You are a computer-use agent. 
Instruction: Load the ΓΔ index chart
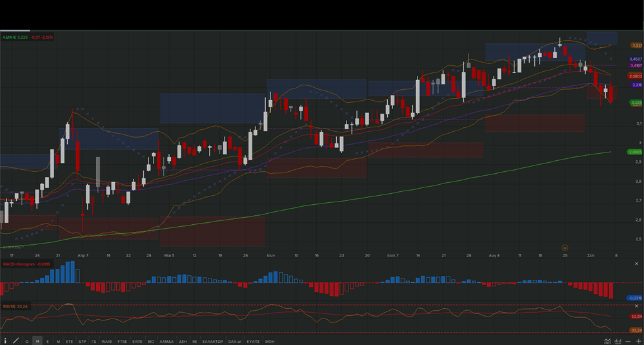[94, 341]
